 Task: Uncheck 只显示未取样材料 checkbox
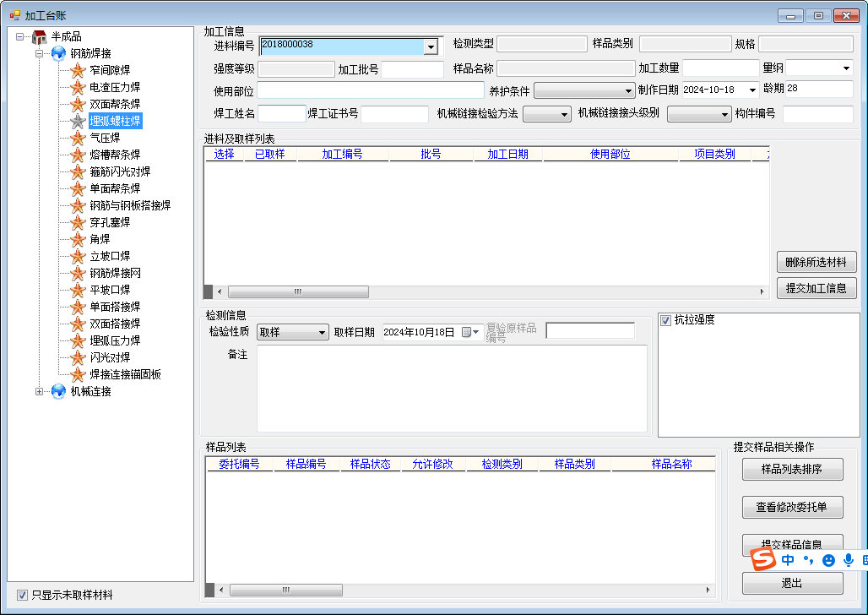(23, 595)
